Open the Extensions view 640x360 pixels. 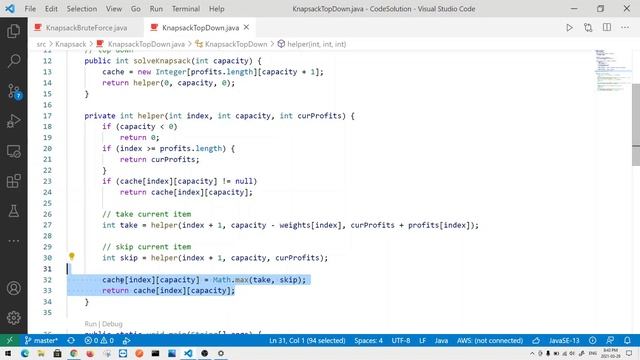tap(13, 181)
